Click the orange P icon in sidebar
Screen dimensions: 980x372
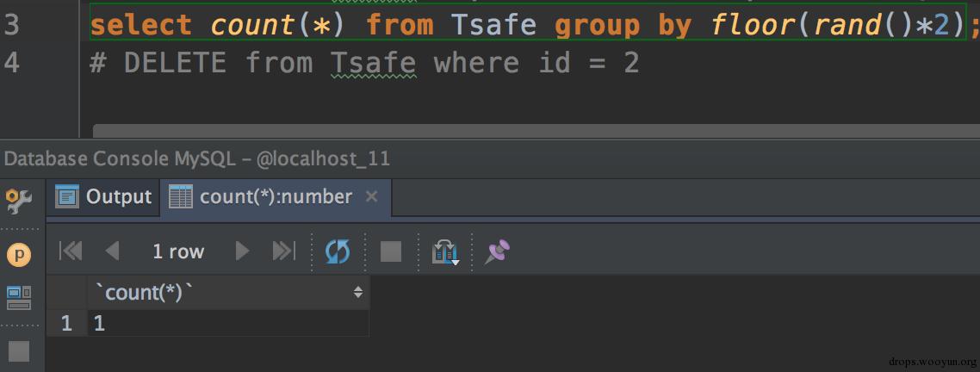point(19,254)
